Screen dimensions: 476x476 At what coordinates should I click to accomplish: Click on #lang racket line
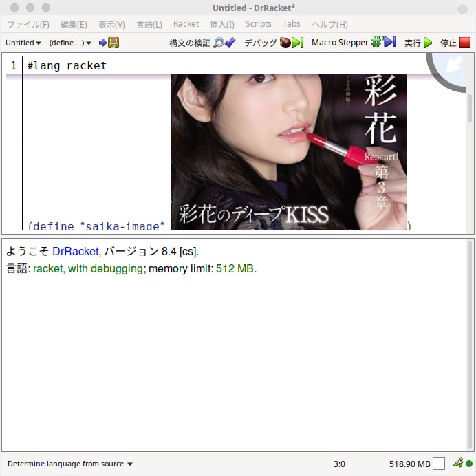(67, 65)
